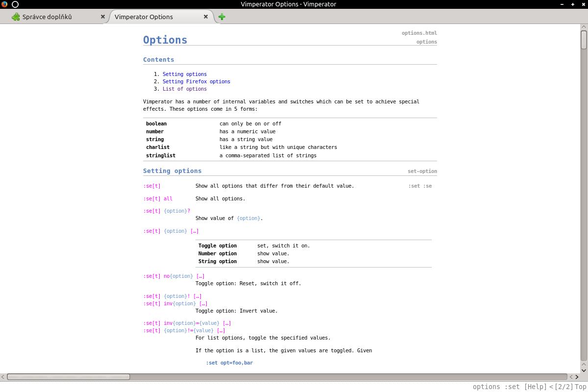
Task: Click the :set :se tag text
Action: click(x=420, y=186)
